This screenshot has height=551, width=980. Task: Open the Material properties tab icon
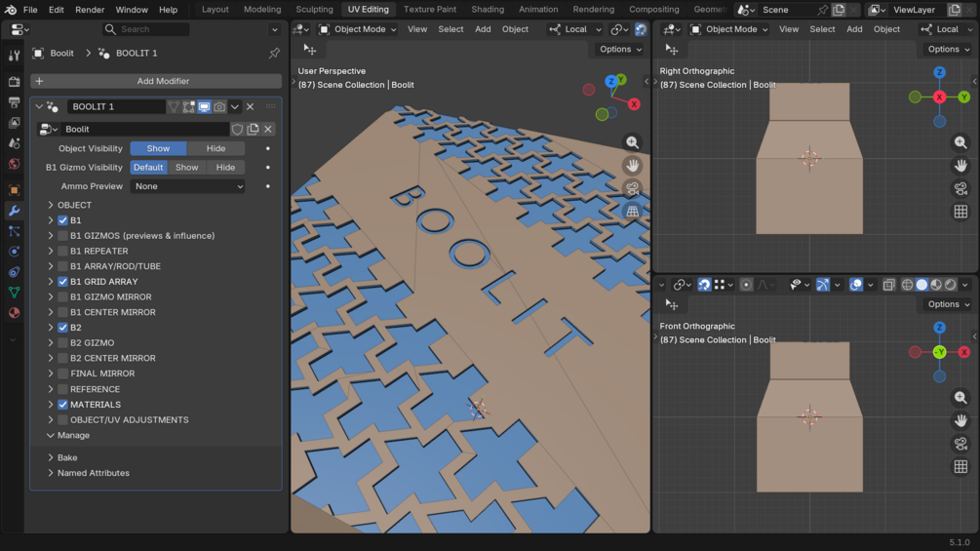tap(14, 312)
